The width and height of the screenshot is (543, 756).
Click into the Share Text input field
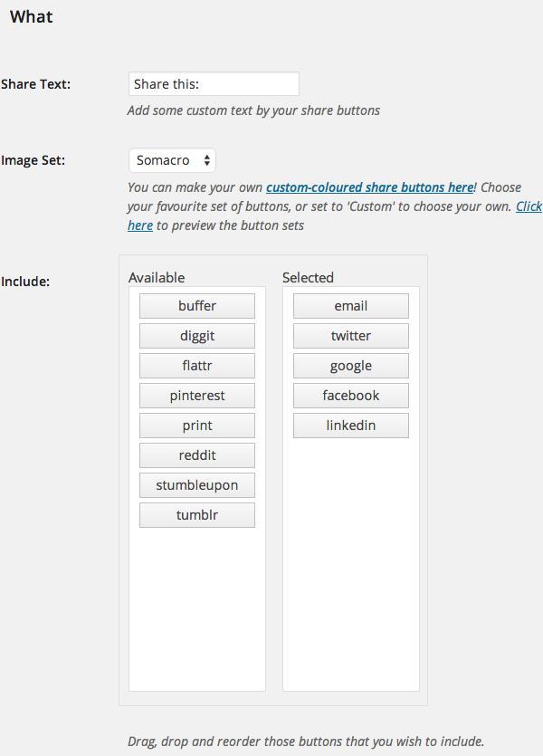click(x=214, y=84)
